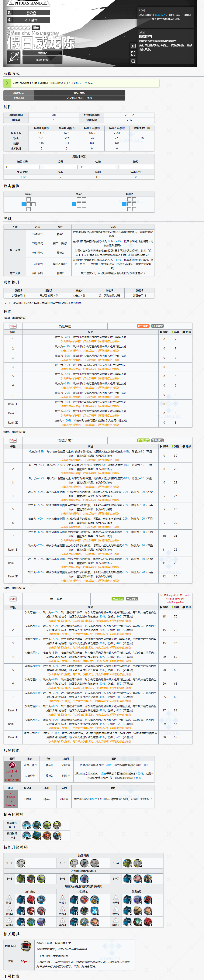Click the 潜能提升 section heading
The width and height of the screenshot is (204, 980).
point(11,282)
